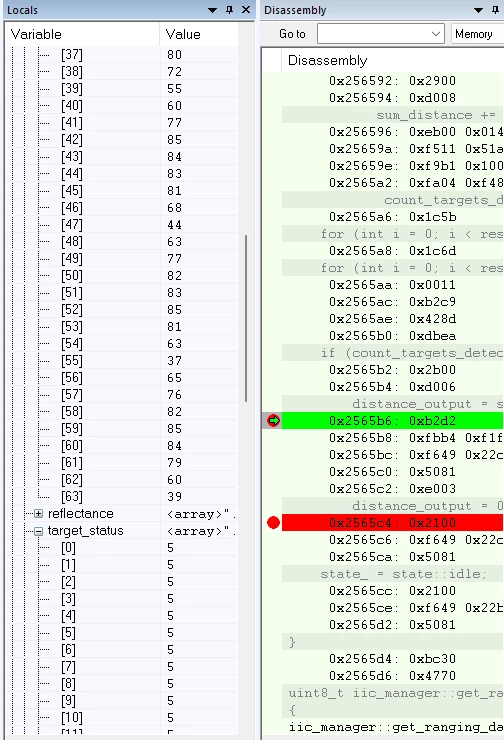Select target_status element [0]
Screen dimensions: 504x740
pos(121,548)
